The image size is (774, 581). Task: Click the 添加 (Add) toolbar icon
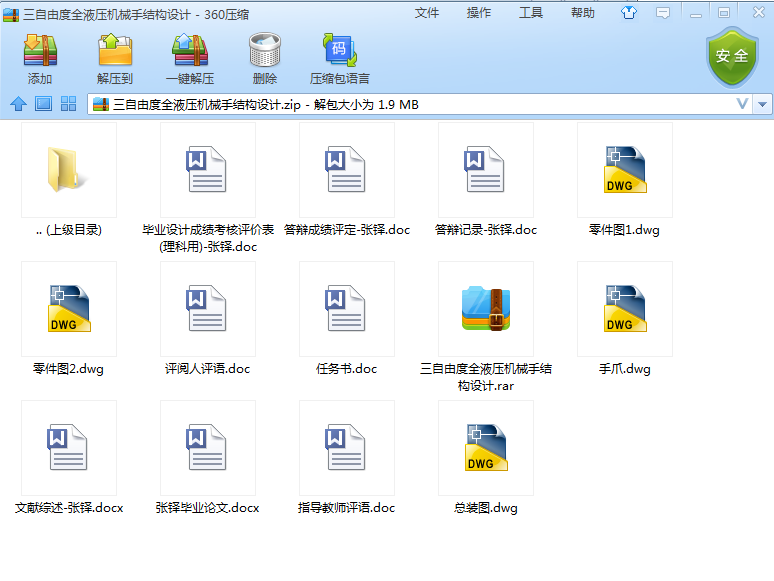point(40,50)
